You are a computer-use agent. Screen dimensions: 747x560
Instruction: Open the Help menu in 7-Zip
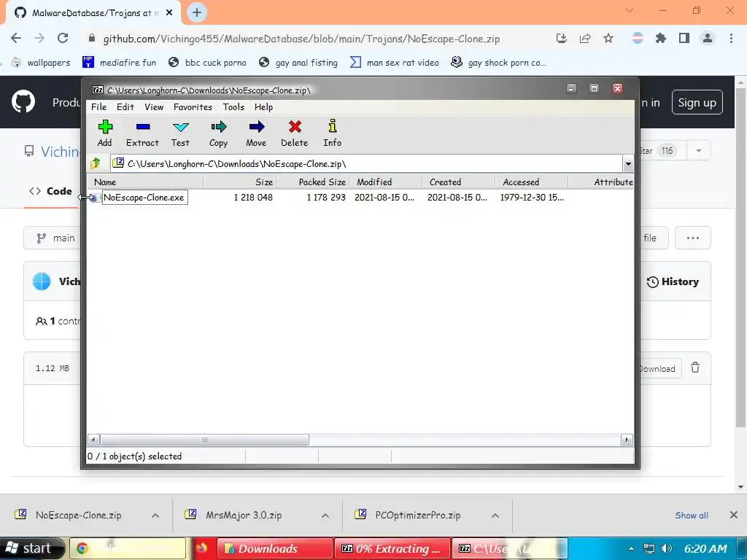pos(263,107)
